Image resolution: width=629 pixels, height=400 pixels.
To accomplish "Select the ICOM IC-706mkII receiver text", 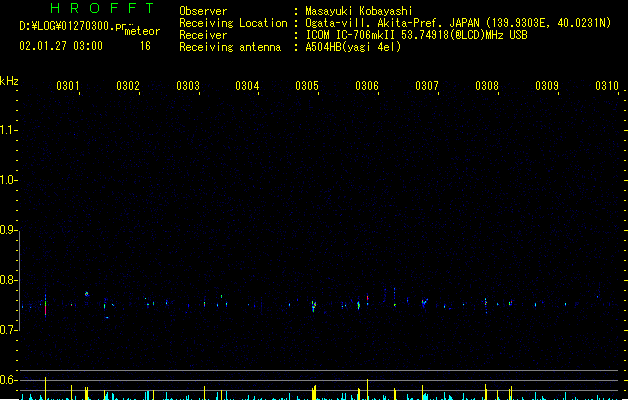I will [x=416, y=35].
